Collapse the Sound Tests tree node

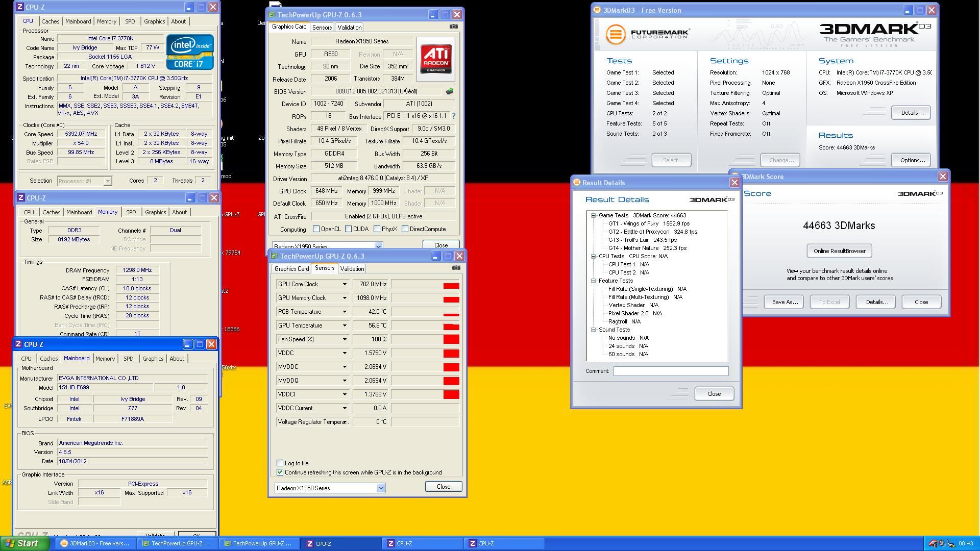tap(593, 330)
